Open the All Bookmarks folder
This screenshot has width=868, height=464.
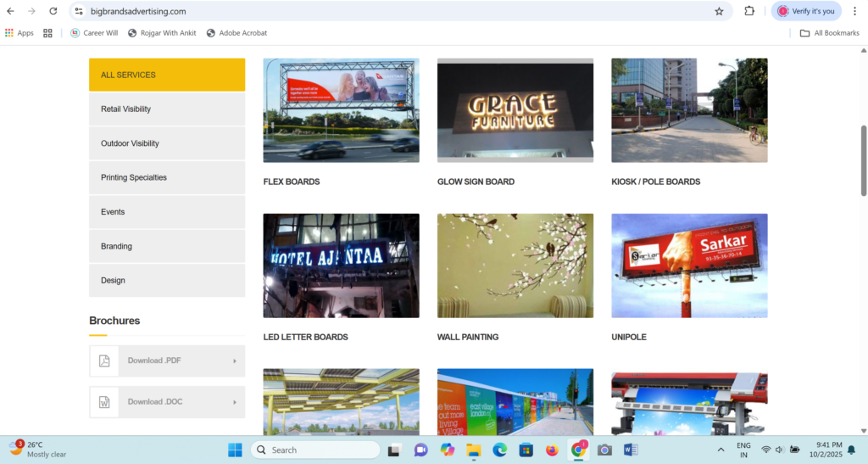click(830, 33)
